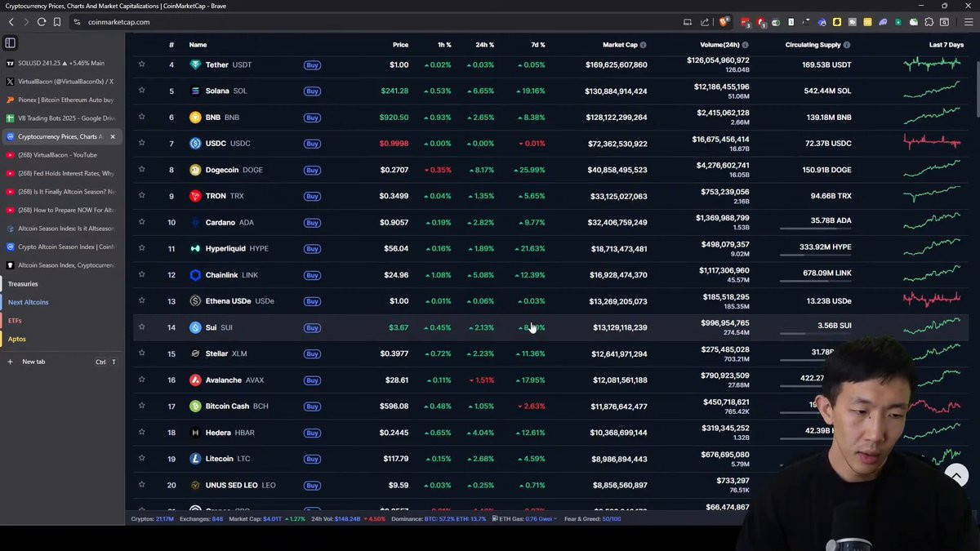Screen dimensions: 980x551
Task: Open the USDC 7-day sparkline chart
Action: tap(932, 143)
